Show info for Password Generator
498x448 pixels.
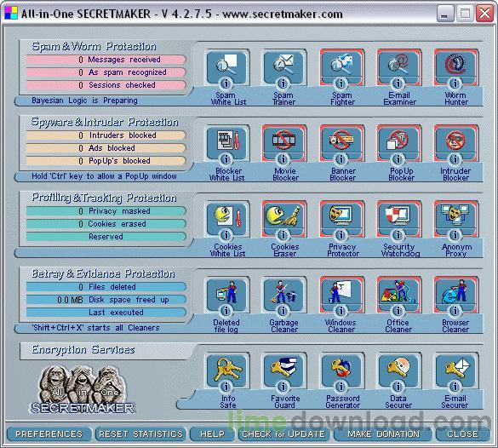pos(341,387)
